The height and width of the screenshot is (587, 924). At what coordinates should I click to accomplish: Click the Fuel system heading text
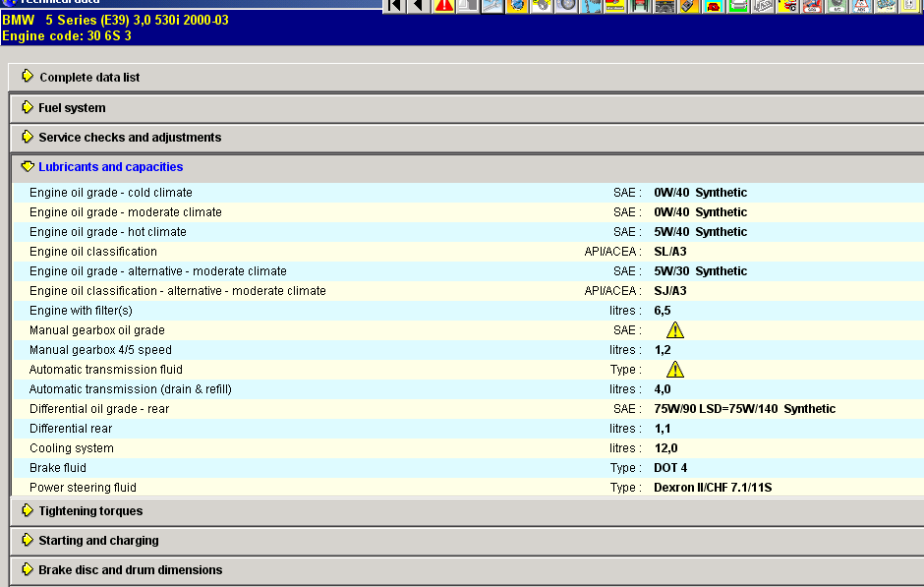[72, 108]
